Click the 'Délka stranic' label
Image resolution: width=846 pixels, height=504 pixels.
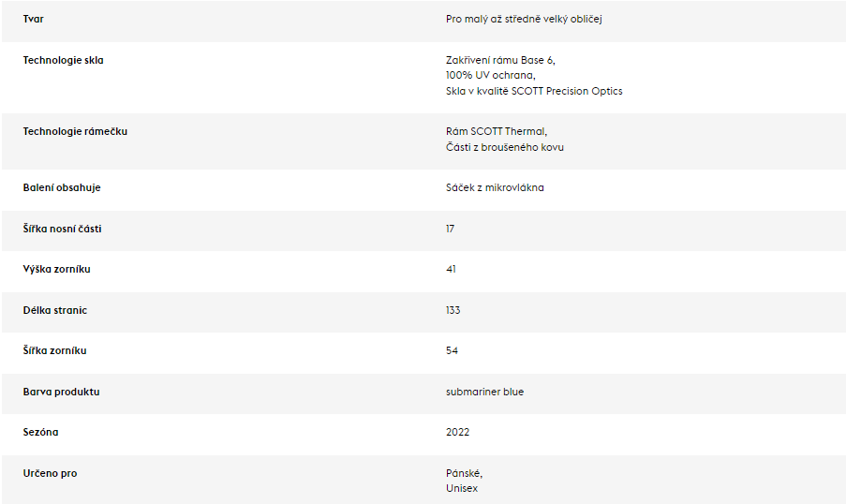click(x=55, y=310)
